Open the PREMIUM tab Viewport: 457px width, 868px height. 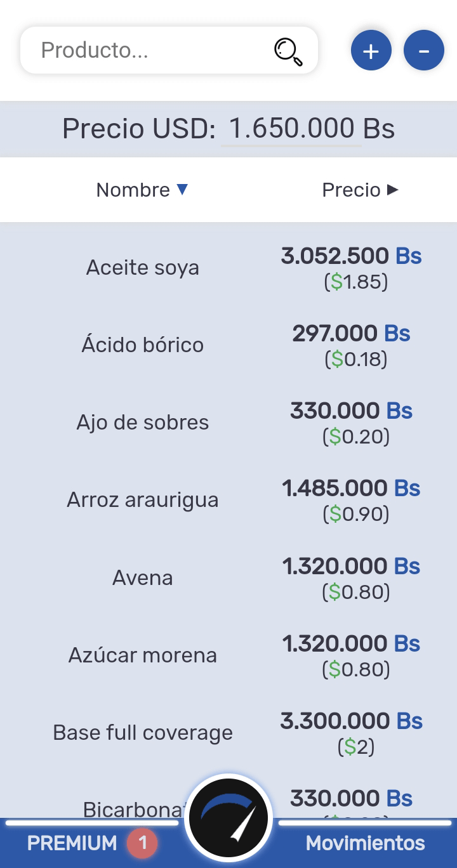72,843
